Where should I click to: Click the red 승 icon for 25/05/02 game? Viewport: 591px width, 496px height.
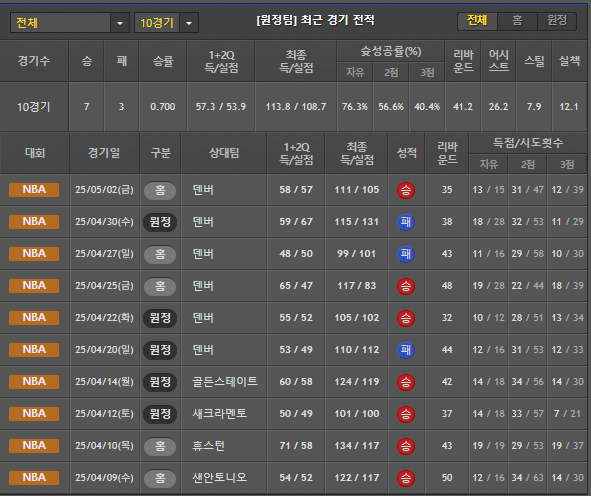point(406,190)
